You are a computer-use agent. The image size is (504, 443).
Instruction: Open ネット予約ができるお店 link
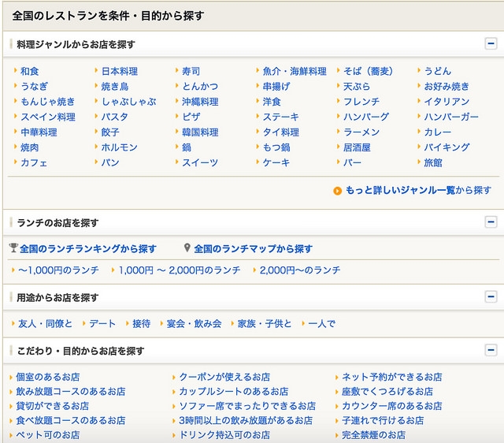tap(392, 377)
